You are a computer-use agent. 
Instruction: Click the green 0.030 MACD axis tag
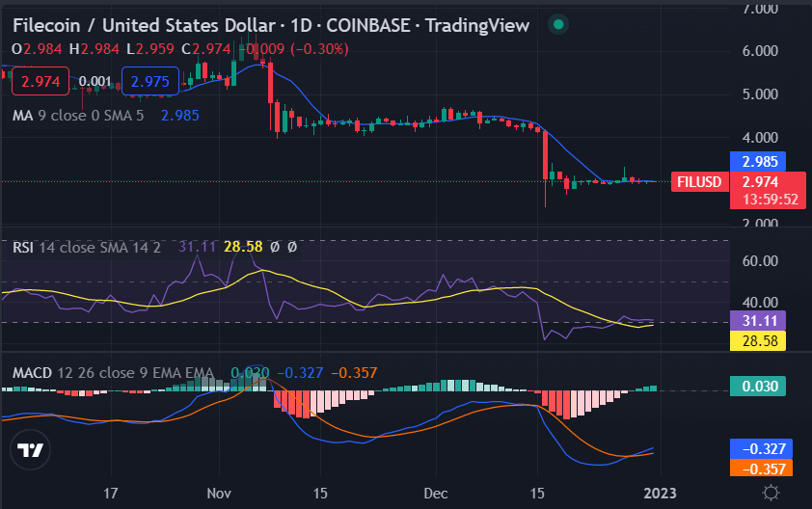click(758, 387)
